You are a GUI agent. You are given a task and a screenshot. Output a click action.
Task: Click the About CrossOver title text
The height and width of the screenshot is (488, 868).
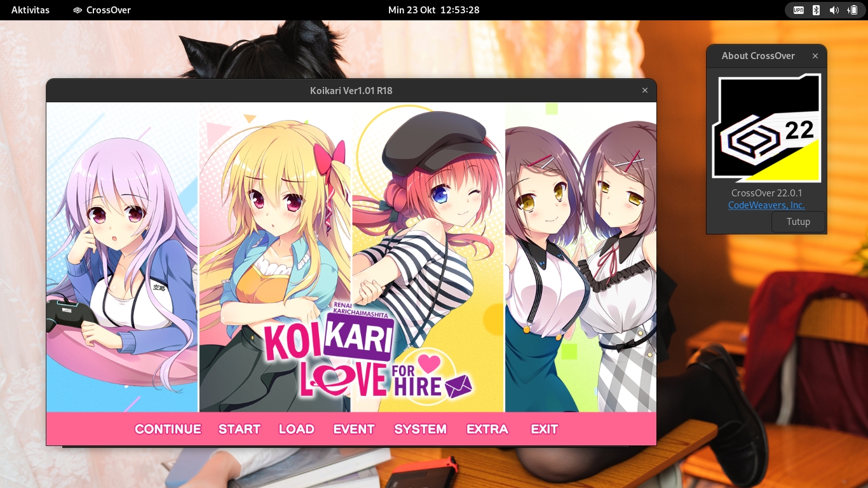pyautogui.click(x=758, y=56)
